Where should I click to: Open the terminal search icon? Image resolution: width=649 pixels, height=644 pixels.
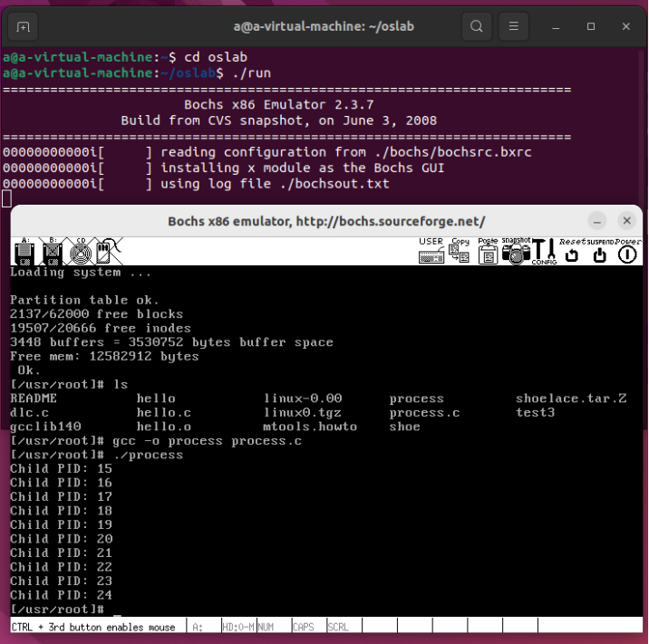click(x=477, y=26)
